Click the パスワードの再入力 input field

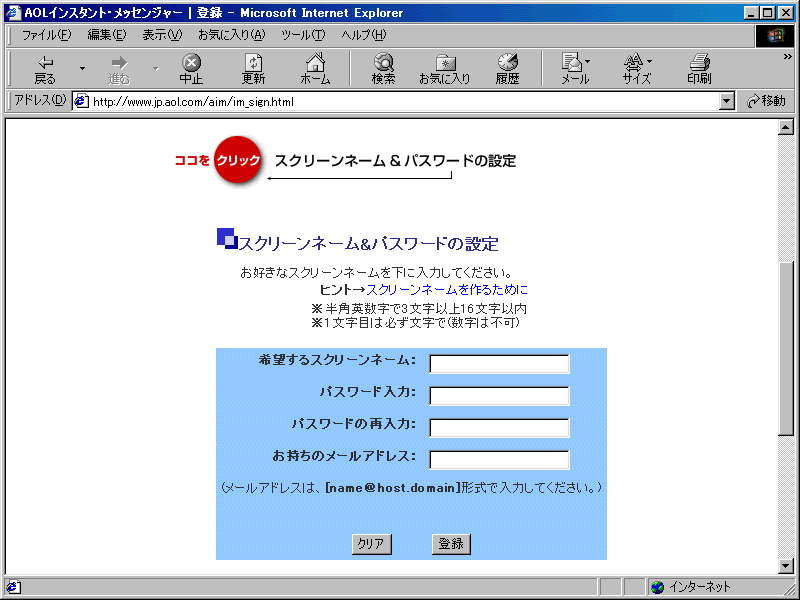pyautogui.click(x=499, y=428)
